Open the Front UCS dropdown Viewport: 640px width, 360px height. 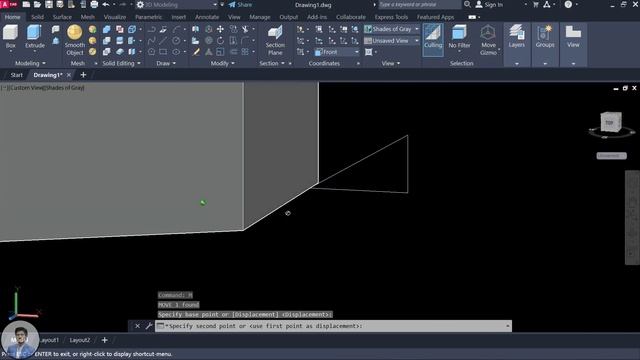tap(337, 52)
